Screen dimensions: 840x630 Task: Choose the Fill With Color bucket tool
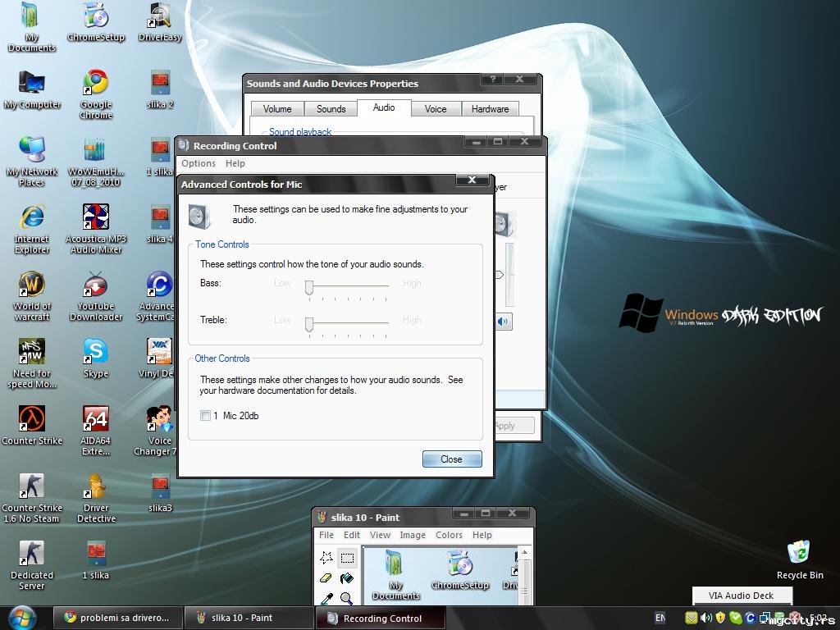tap(347, 578)
